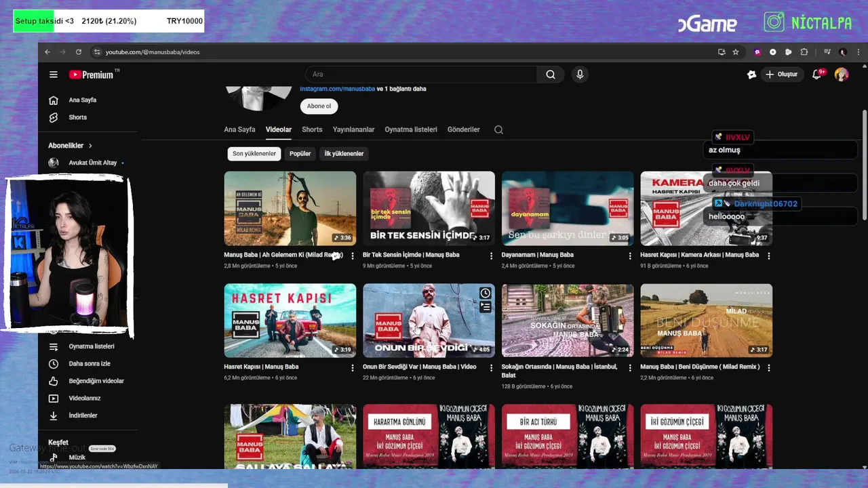Play the Dayanamam video thumbnail
This screenshot has width=868, height=488.
click(568, 208)
